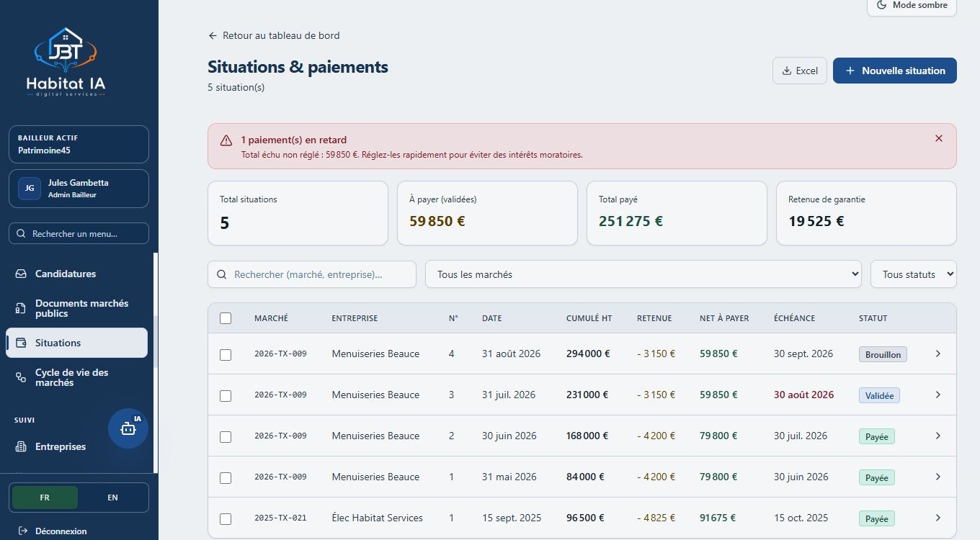Click the Documents marchés publics file icon
This screenshot has width=980, height=540.
coord(21,308)
